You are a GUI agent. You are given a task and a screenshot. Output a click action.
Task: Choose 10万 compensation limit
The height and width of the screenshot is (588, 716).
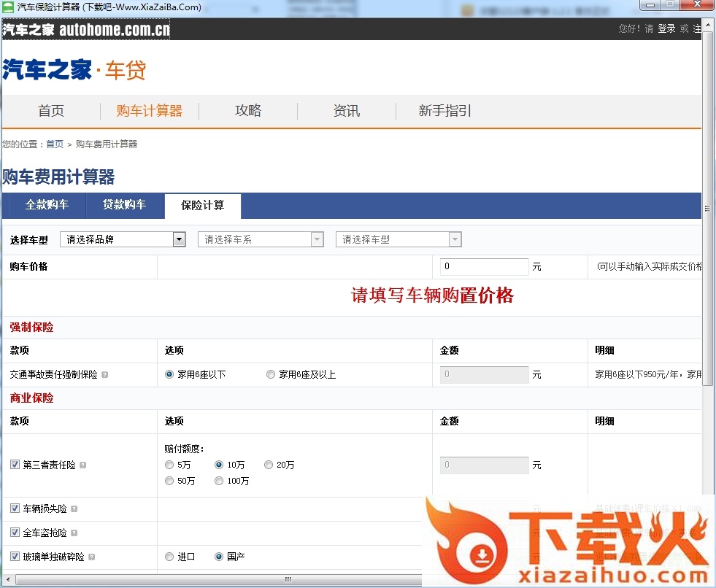[x=219, y=465]
